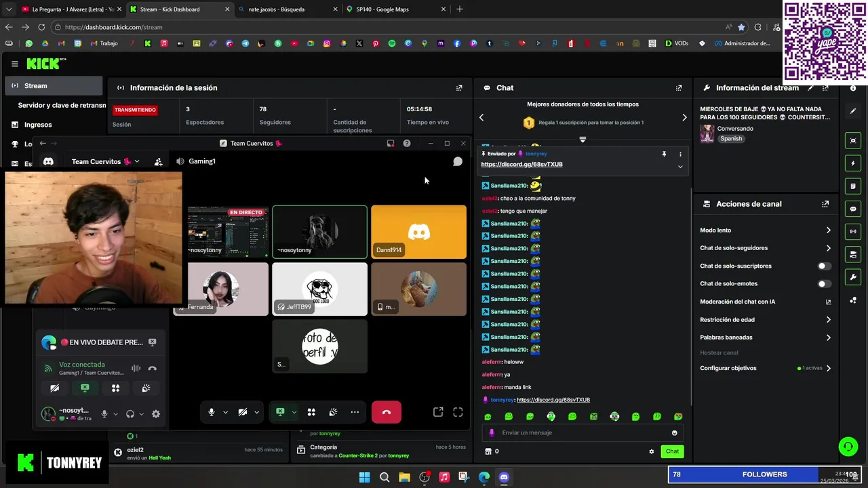Viewport: 868px width, 488px height.
Task: Select Stream in the Kick sidebar
Action: [x=54, y=86]
